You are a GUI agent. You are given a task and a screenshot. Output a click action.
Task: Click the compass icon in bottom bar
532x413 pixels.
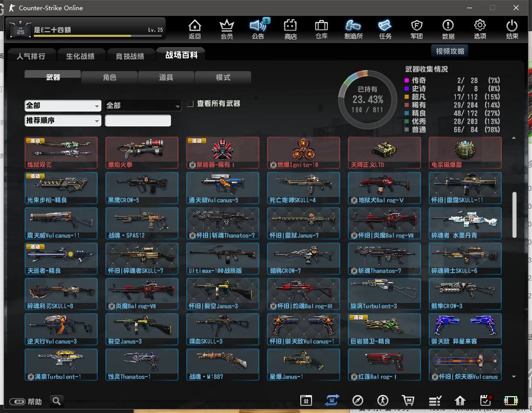pos(358,400)
